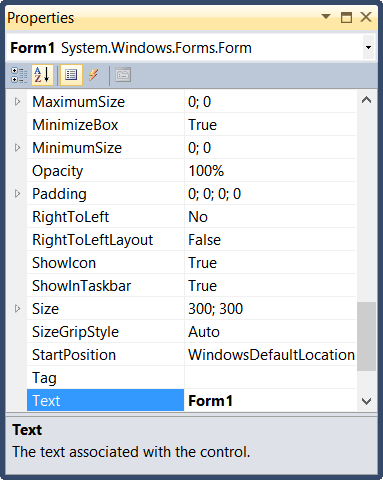Maximize the Properties panel
The image size is (383, 480).
346,17
